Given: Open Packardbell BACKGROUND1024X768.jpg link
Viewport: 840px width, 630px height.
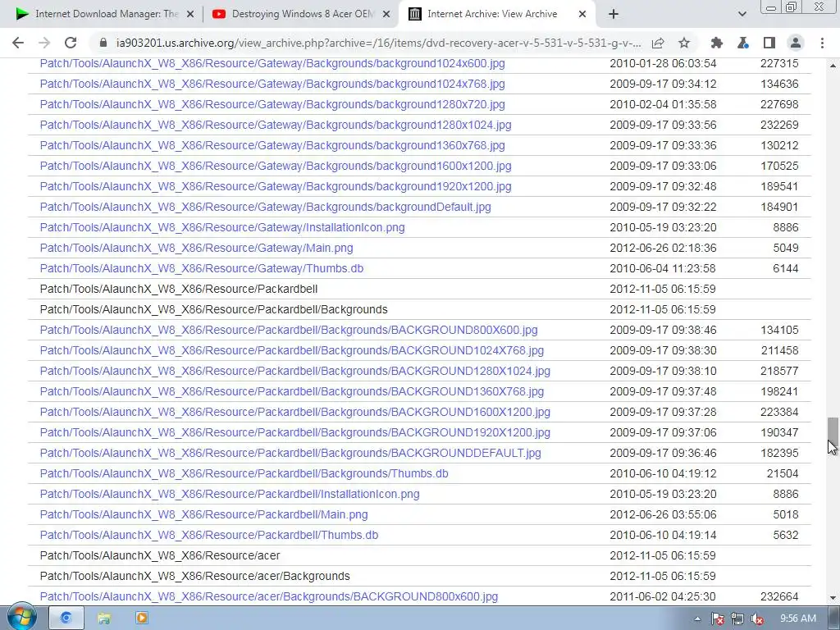Looking at the screenshot, I should click(x=292, y=350).
